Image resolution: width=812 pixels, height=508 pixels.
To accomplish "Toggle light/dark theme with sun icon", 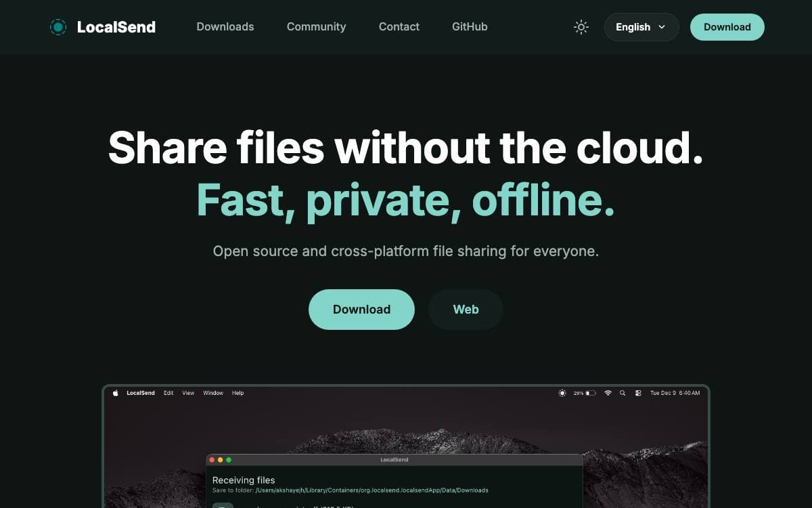I will point(581,27).
